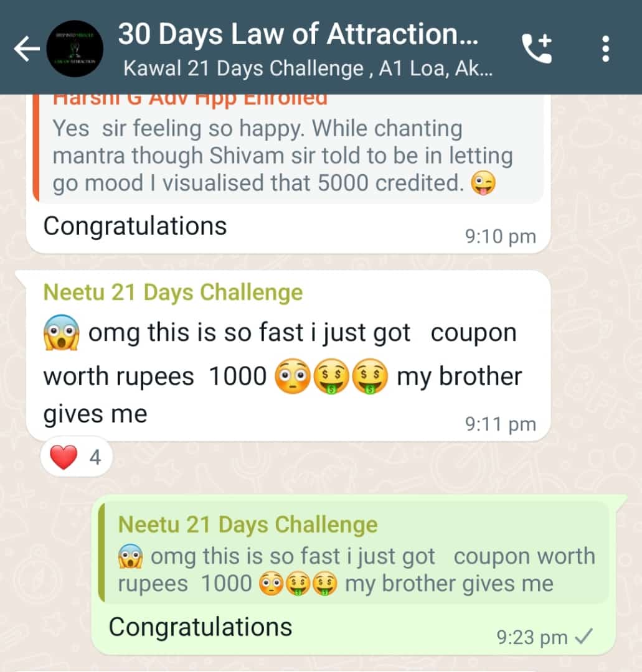Tap the 'Congratulations' reply sent at 9:10 pm
Image resolution: width=642 pixels, height=672 pixels.
coord(135,226)
